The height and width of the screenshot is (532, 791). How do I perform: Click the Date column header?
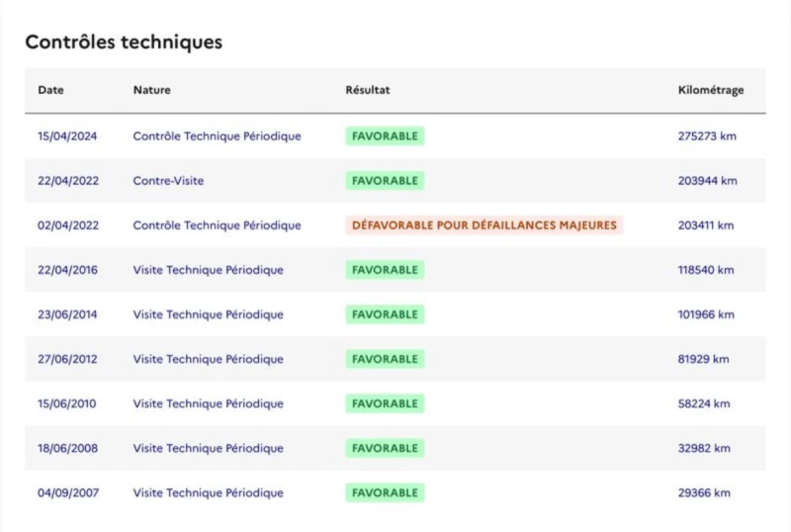pos(50,90)
